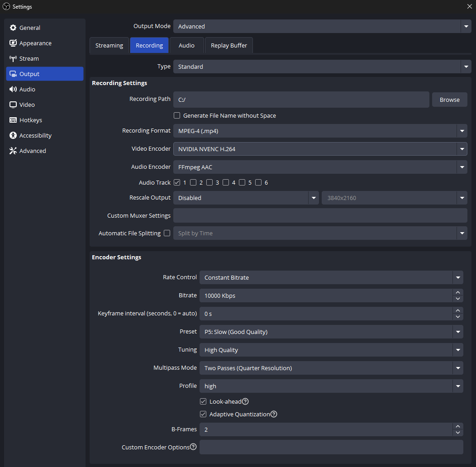Click the Accessibility person icon
476x467 pixels.
(x=13, y=135)
